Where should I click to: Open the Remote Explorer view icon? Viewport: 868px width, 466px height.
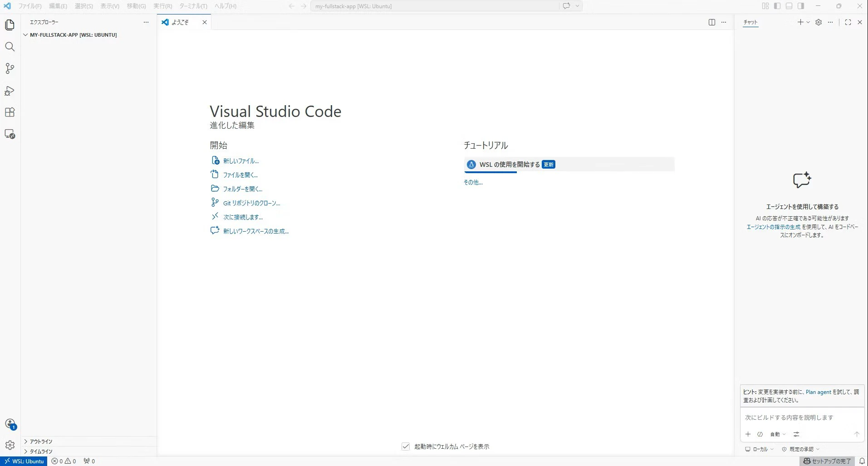10,134
